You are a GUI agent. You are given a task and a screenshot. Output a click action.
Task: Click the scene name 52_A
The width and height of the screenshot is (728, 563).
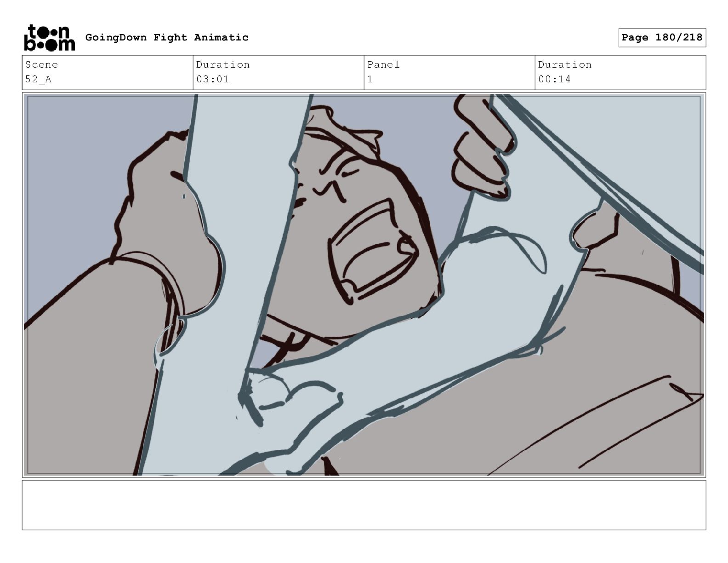point(38,79)
